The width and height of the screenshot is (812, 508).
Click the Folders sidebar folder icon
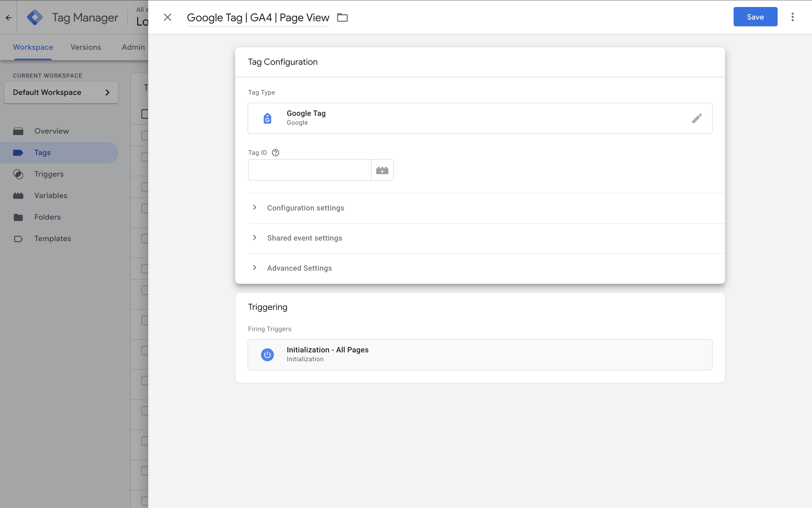point(18,217)
